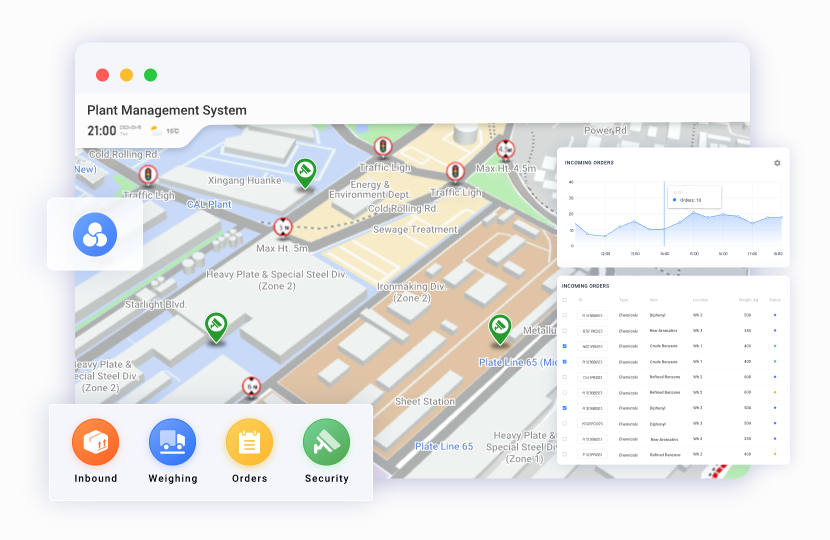Click camera pin below Starlight Blvd.

[x=215, y=325]
